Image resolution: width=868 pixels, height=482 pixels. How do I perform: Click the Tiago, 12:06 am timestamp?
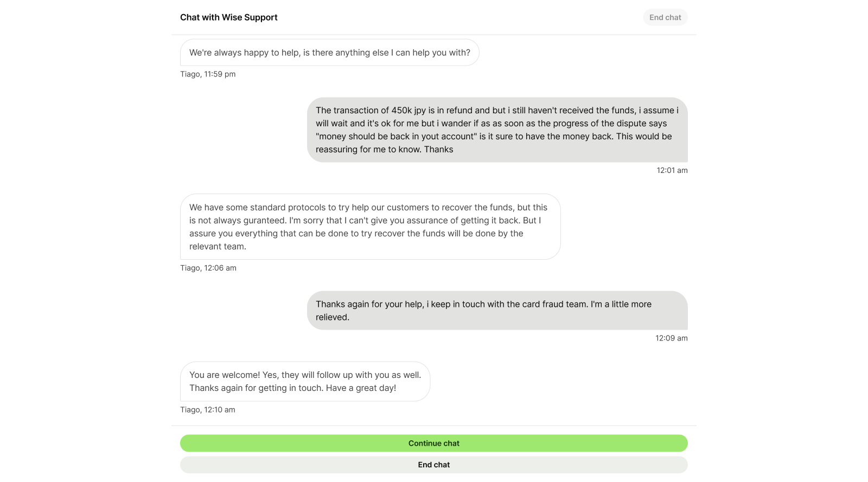coord(208,268)
